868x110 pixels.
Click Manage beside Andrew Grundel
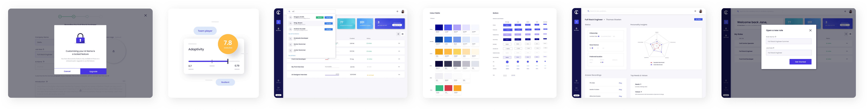[x=329, y=29]
